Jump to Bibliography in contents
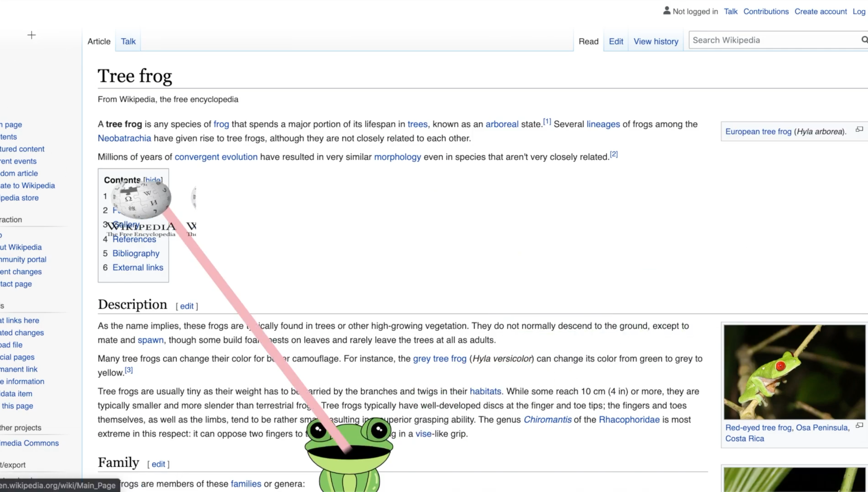 (x=136, y=254)
